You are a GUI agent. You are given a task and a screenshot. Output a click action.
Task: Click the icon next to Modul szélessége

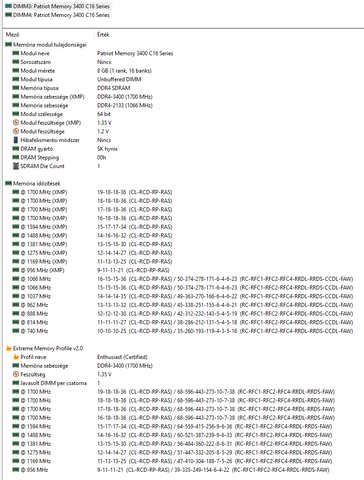tap(16, 114)
